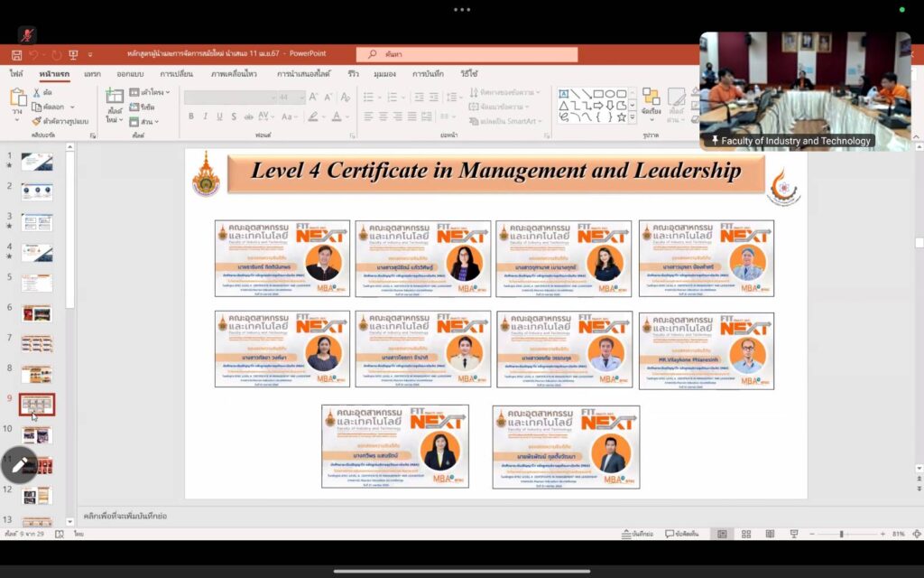Image resolution: width=924 pixels, height=578 pixels.
Task: Toggle Bold formatting
Action: [191, 117]
